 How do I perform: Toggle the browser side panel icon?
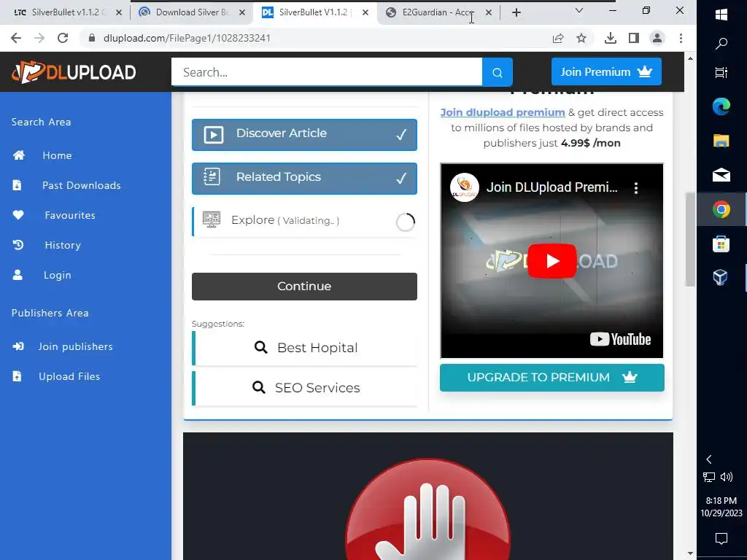click(x=634, y=38)
